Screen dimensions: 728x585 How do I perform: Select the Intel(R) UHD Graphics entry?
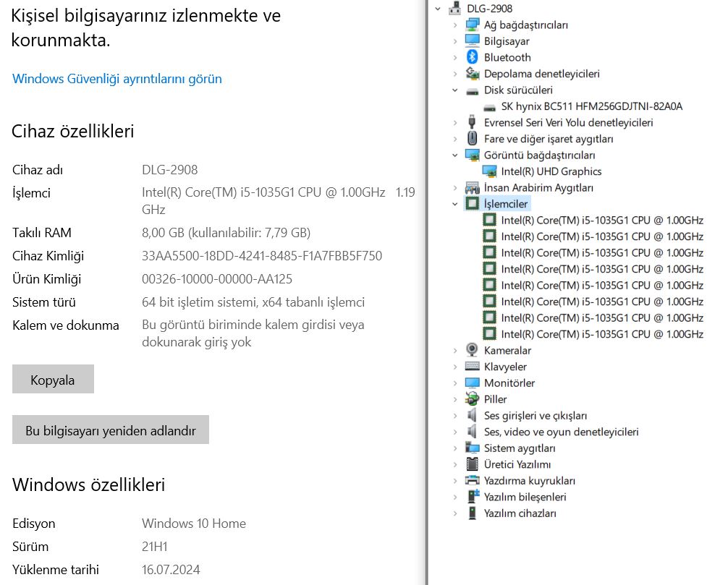click(551, 171)
